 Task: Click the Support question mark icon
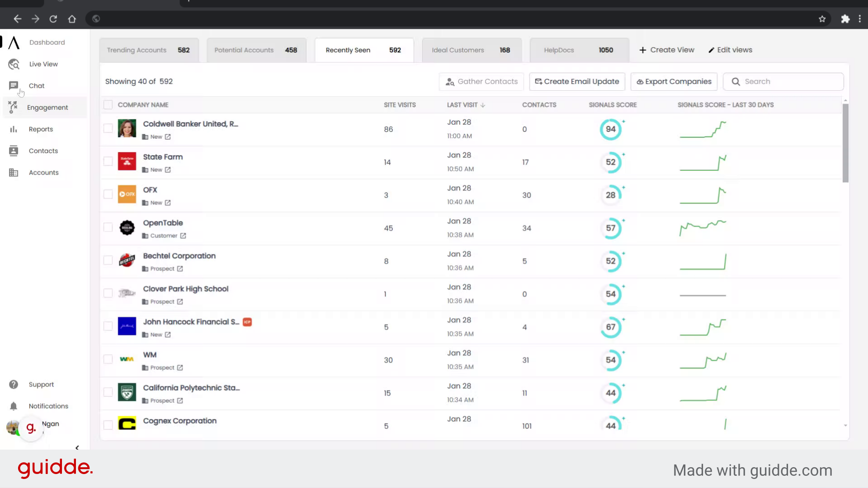14,385
